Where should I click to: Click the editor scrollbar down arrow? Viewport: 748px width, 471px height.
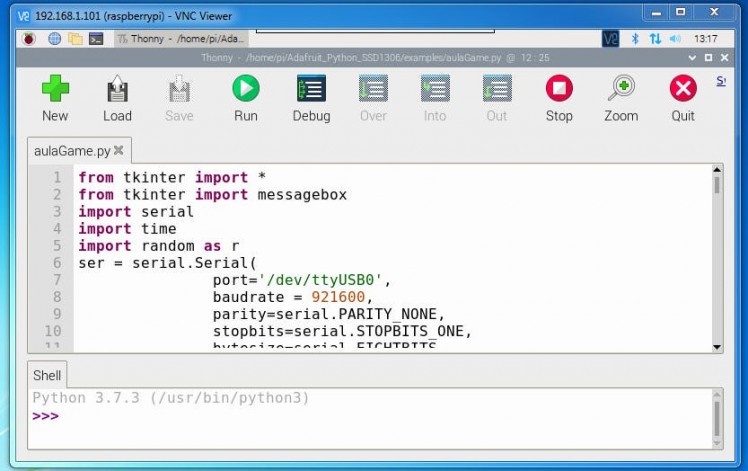click(x=717, y=347)
